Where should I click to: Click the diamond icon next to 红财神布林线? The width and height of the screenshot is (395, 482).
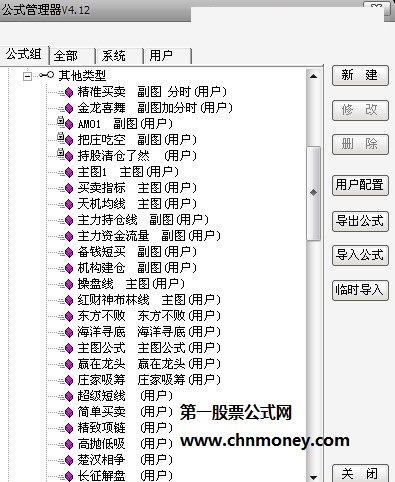pyautogui.click(x=69, y=300)
